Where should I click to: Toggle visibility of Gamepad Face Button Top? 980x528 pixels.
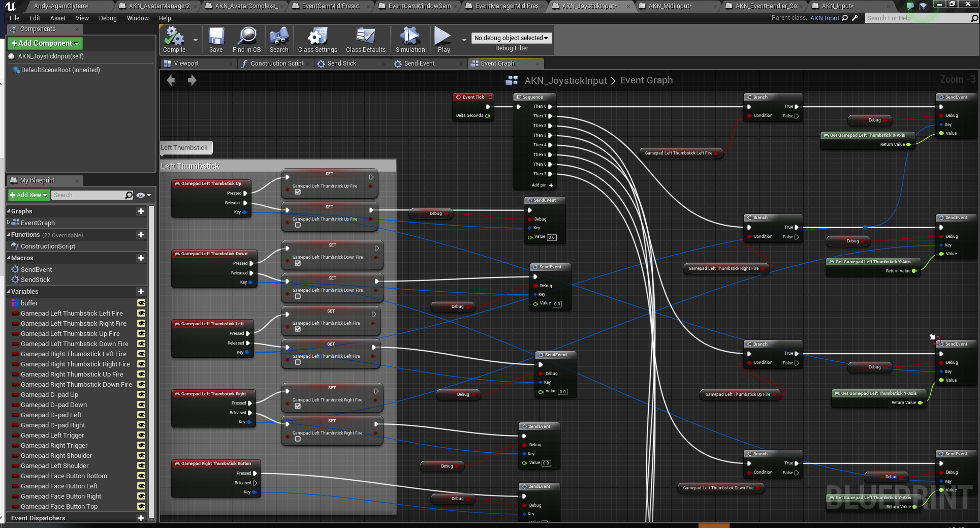141,507
